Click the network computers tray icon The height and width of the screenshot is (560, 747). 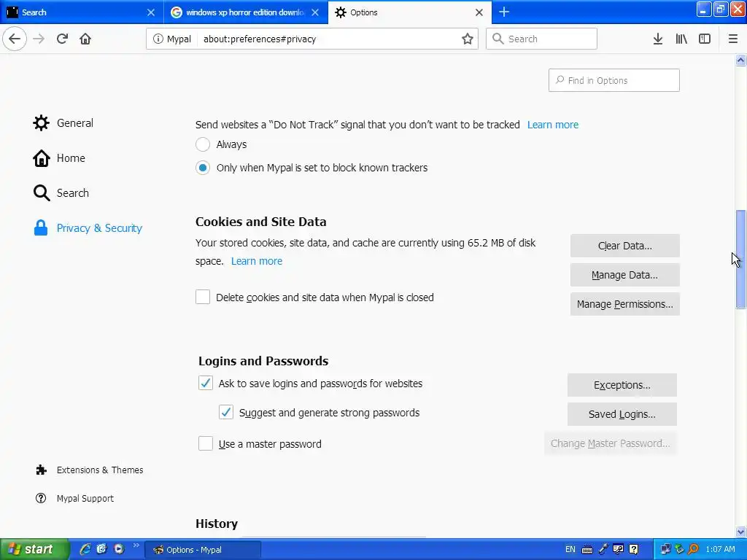665,550
